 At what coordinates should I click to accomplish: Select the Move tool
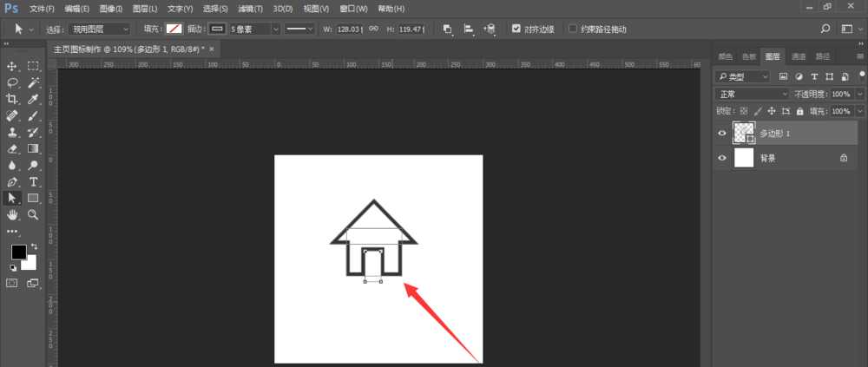tap(13, 66)
